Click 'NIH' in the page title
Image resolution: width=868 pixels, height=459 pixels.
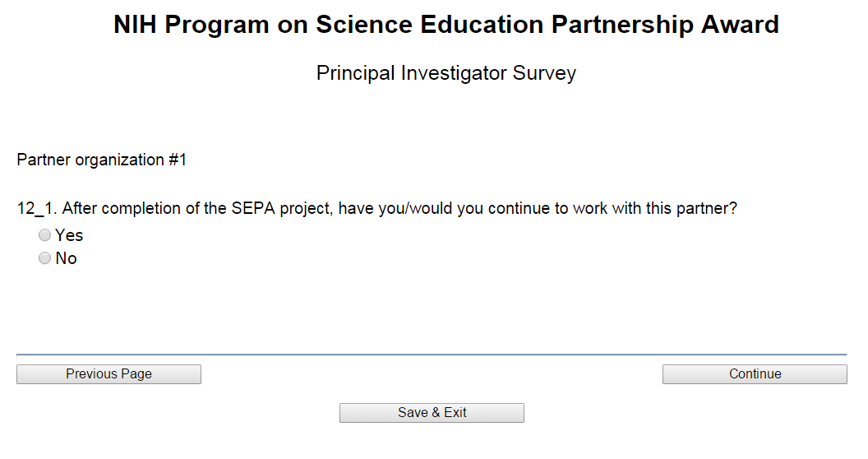(136, 25)
